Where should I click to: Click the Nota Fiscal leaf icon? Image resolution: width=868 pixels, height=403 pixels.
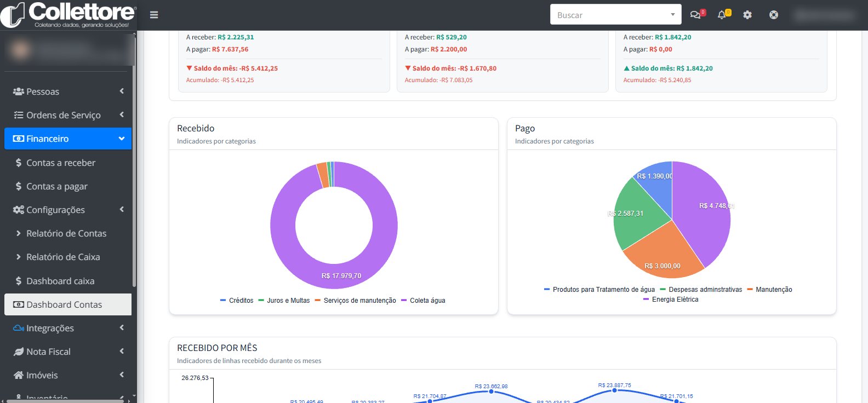point(19,352)
